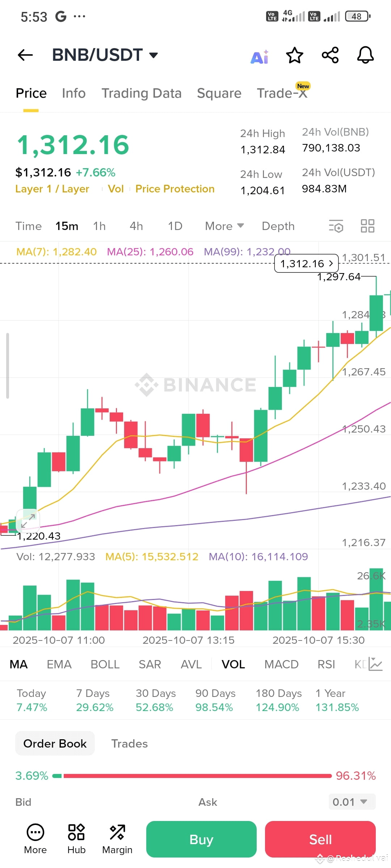391x868 pixels.
Task: Toggle the EMA indicator
Action: point(59,664)
